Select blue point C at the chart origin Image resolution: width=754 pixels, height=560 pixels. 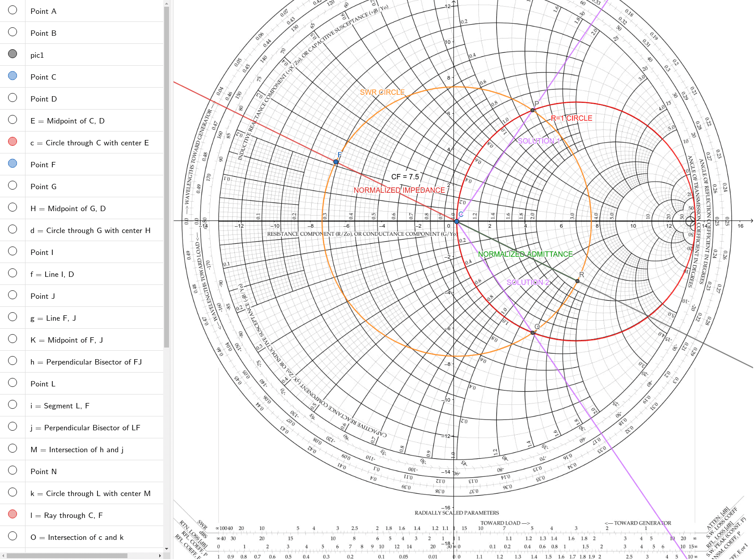pos(456,221)
